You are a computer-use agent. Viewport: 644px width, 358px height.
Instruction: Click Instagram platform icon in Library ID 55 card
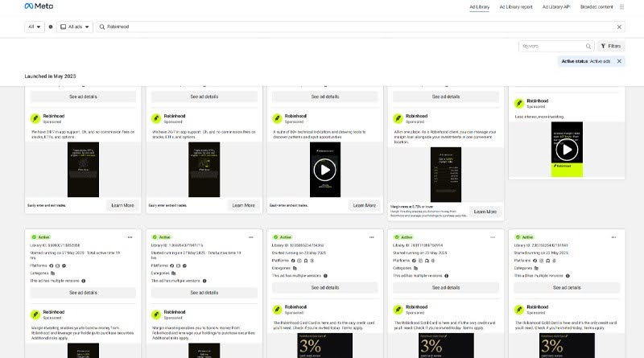coord(57,265)
